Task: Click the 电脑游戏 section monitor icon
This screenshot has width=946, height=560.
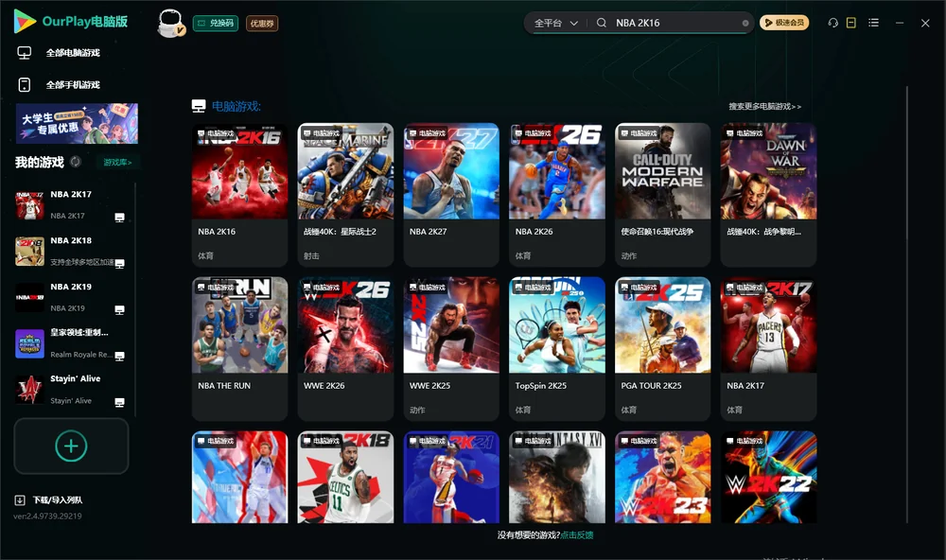Action: pos(199,107)
